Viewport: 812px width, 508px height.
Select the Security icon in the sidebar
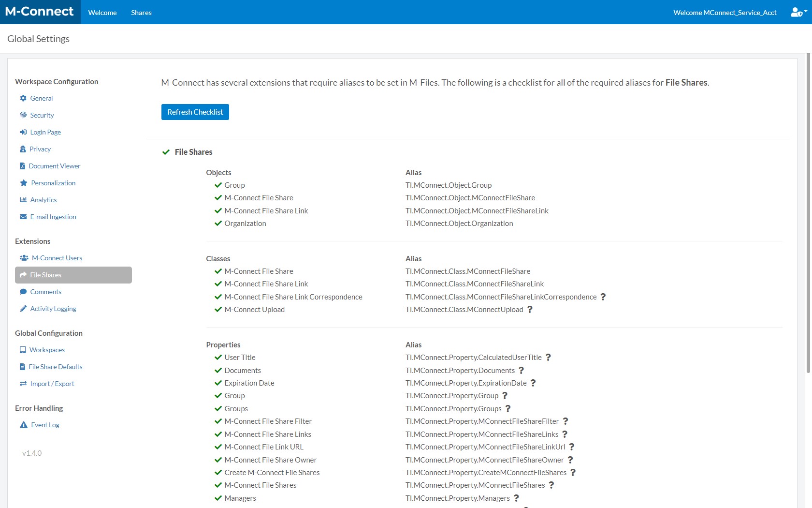point(23,115)
